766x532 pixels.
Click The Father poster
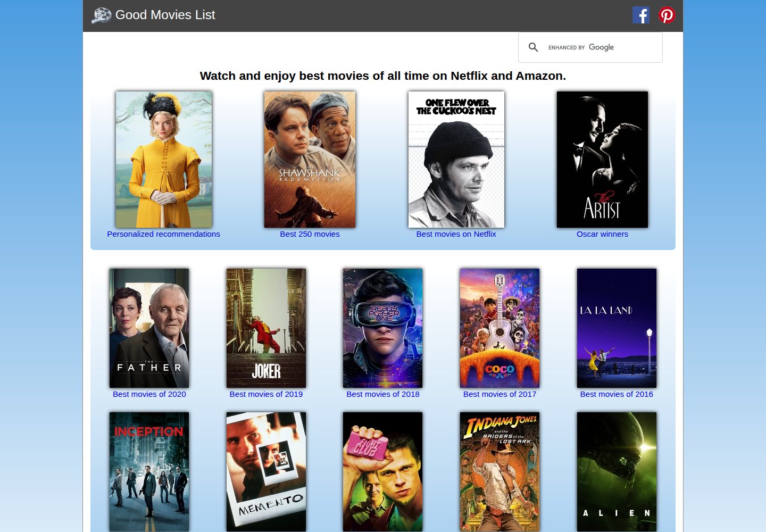tap(149, 328)
